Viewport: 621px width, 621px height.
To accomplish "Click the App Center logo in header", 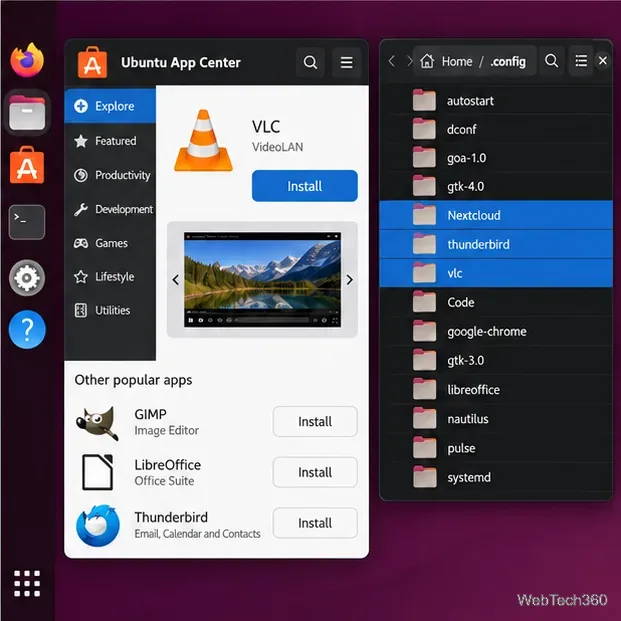I will [x=92, y=62].
